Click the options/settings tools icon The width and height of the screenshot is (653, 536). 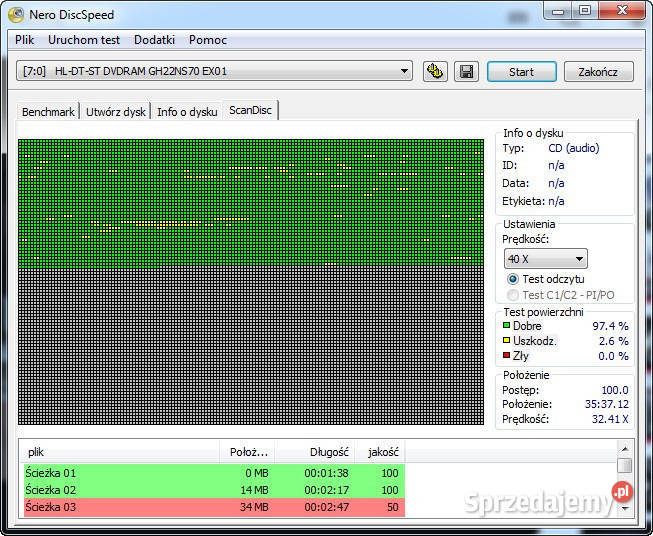tap(435, 72)
